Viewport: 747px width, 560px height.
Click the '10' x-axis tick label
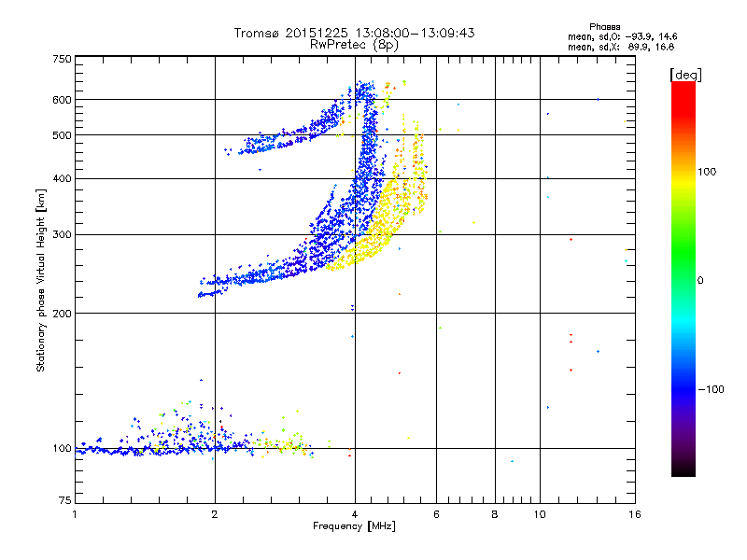pyautogui.click(x=540, y=514)
